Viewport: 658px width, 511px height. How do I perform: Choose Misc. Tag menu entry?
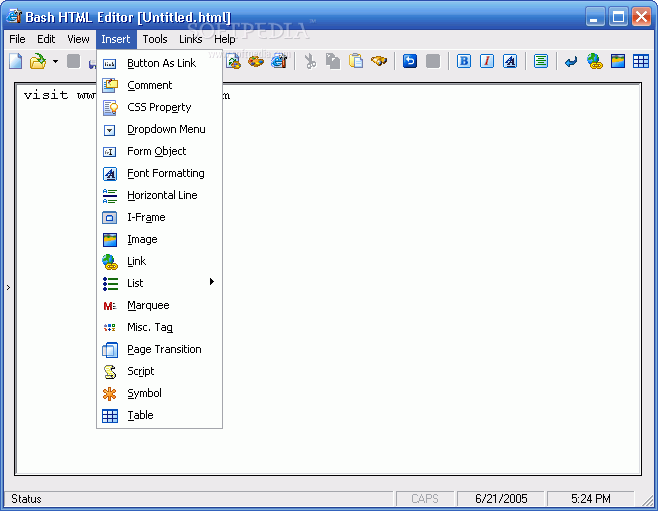coord(159,327)
